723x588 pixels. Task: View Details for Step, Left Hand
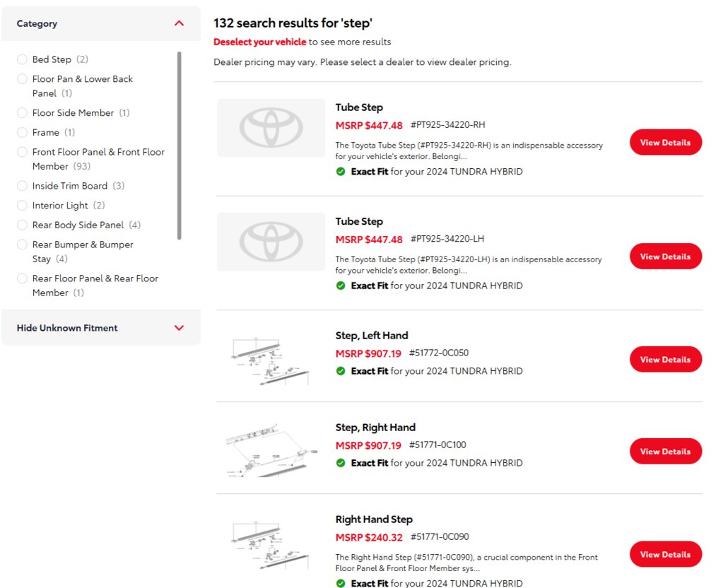665,360
